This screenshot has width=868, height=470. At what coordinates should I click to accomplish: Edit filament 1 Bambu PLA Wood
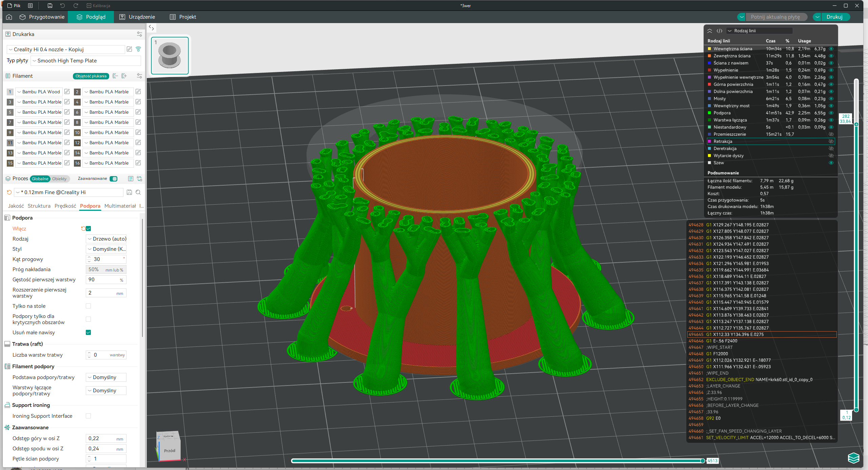click(x=67, y=92)
